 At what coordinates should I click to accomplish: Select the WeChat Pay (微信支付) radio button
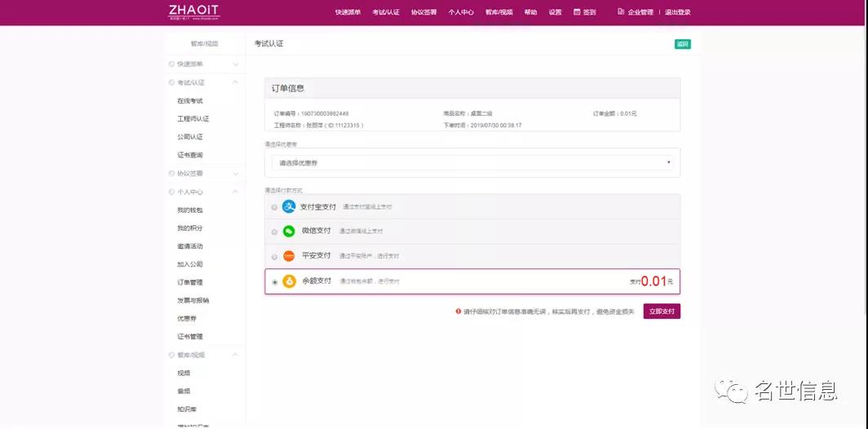pos(274,232)
